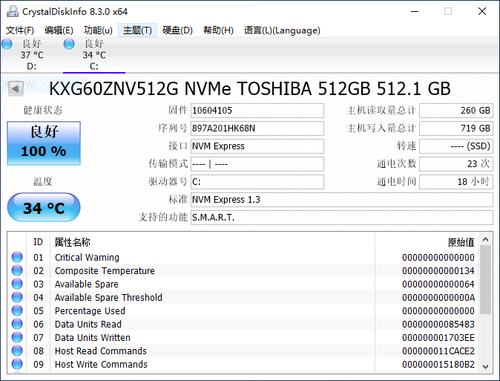
Task: Click the standard field NVM Express 1.3
Action: click(342, 200)
